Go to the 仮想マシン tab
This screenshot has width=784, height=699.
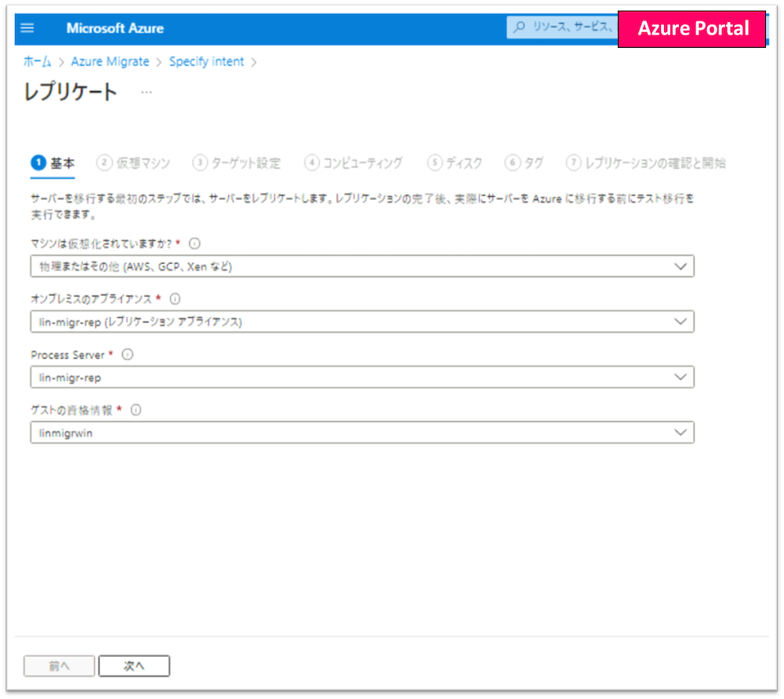pyautogui.click(x=133, y=163)
